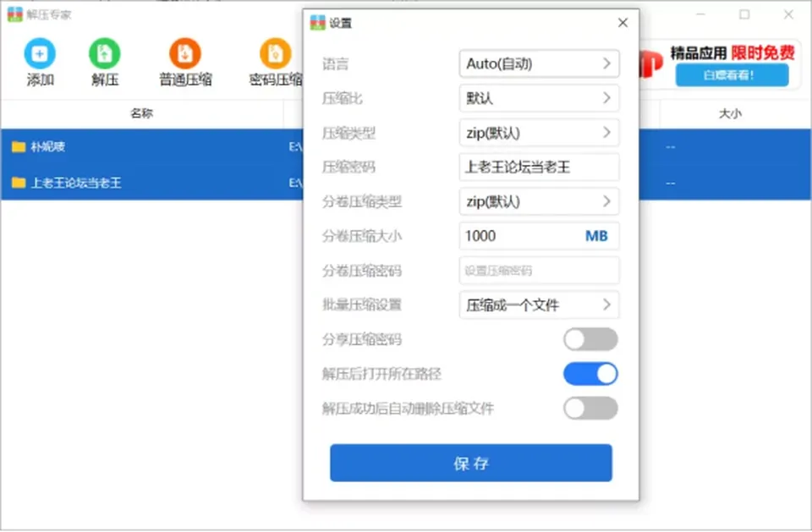The width and height of the screenshot is (812, 532).
Task: Open the 批量压缩设置 dropdown
Action: (x=539, y=305)
